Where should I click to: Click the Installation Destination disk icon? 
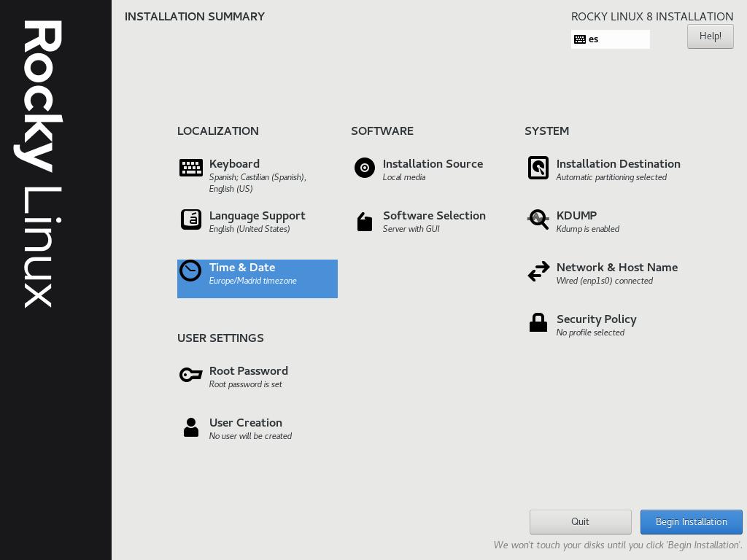click(x=538, y=168)
